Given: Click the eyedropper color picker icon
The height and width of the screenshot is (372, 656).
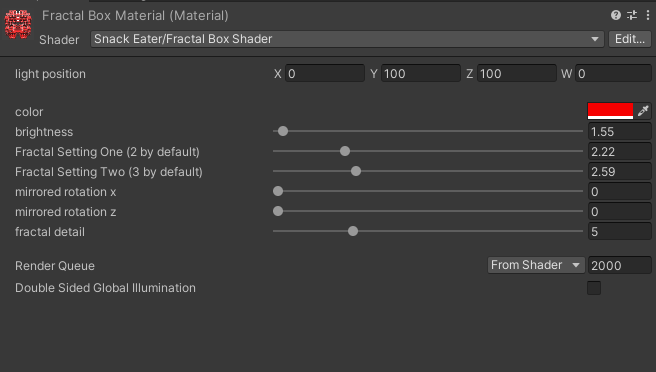Looking at the screenshot, I should pos(643,111).
